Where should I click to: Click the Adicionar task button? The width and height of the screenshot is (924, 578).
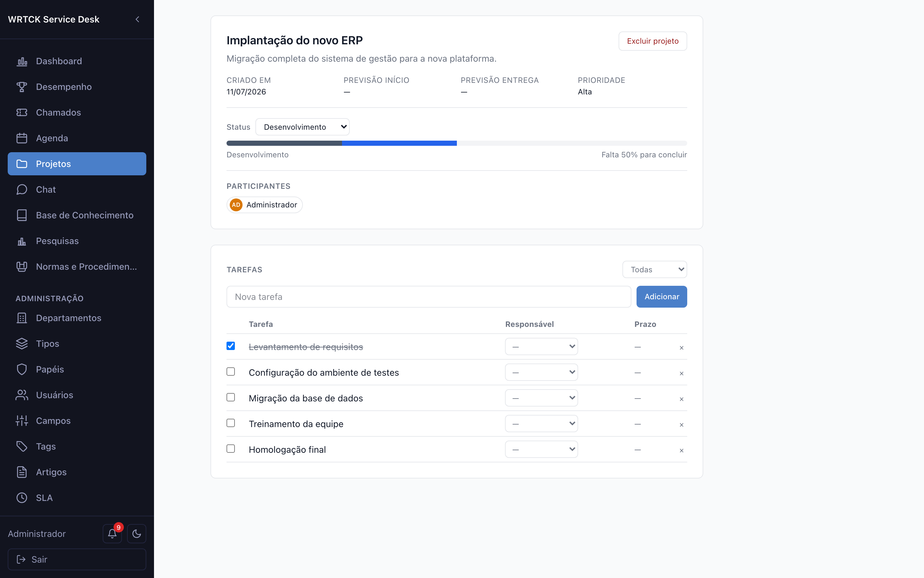click(x=661, y=297)
